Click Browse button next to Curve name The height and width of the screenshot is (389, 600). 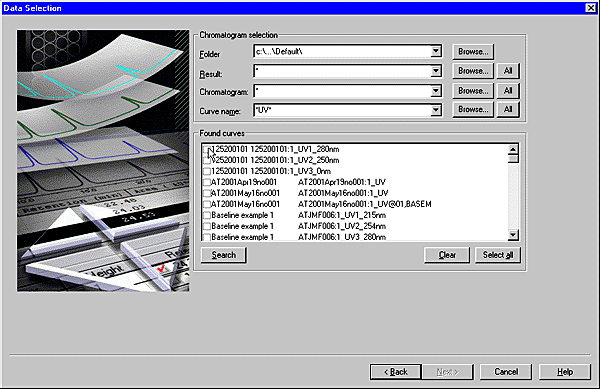473,109
